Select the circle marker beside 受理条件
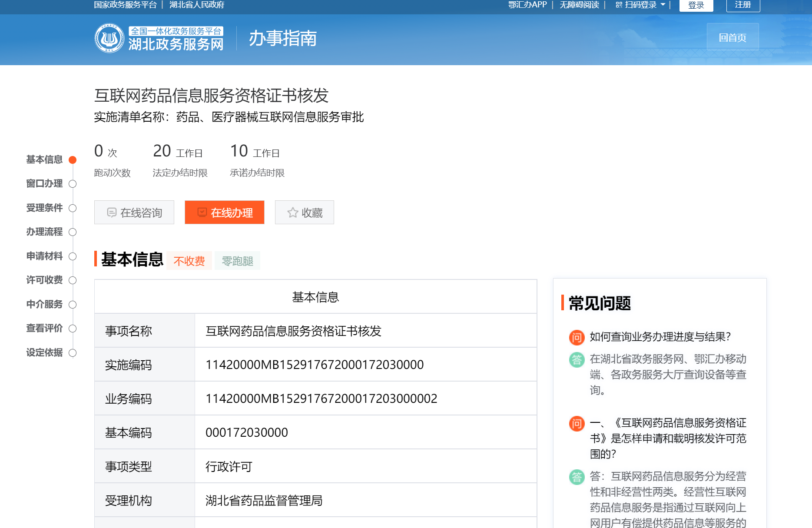The image size is (812, 528). [x=73, y=208]
